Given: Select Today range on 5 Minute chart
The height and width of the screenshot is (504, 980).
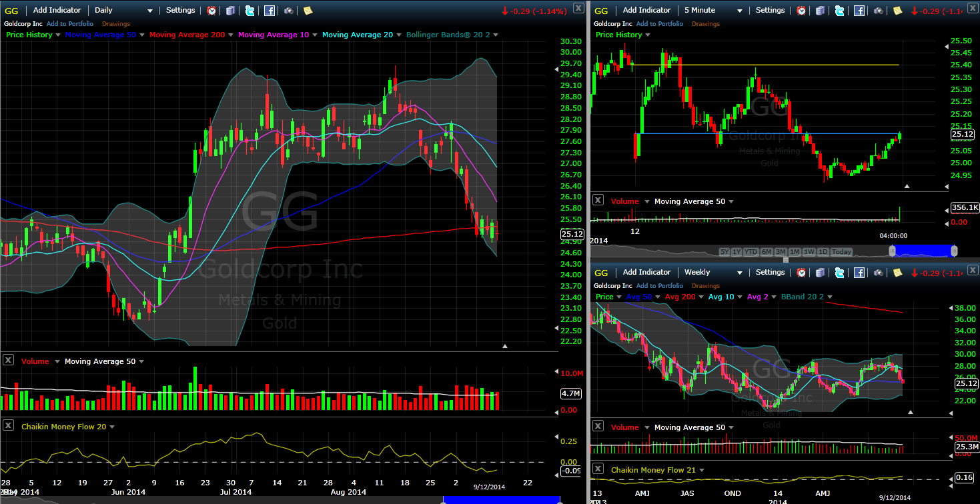Looking at the screenshot, I should (841, 251).
